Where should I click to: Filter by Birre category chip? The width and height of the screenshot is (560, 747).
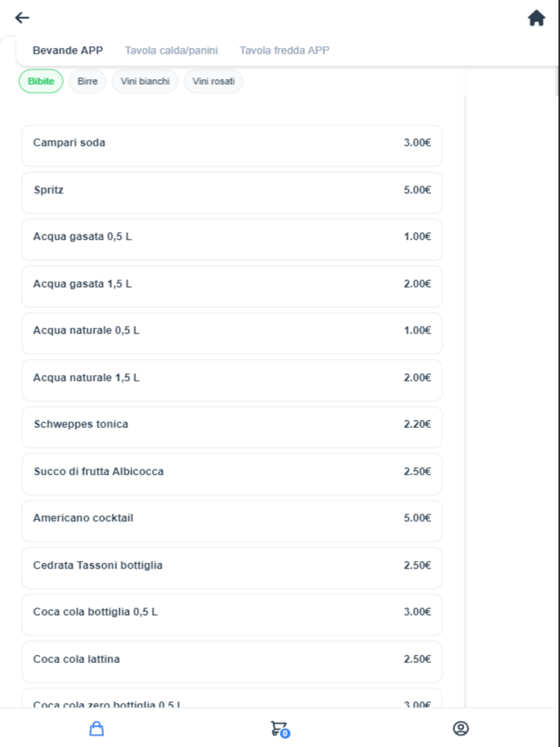click(87, 82)
